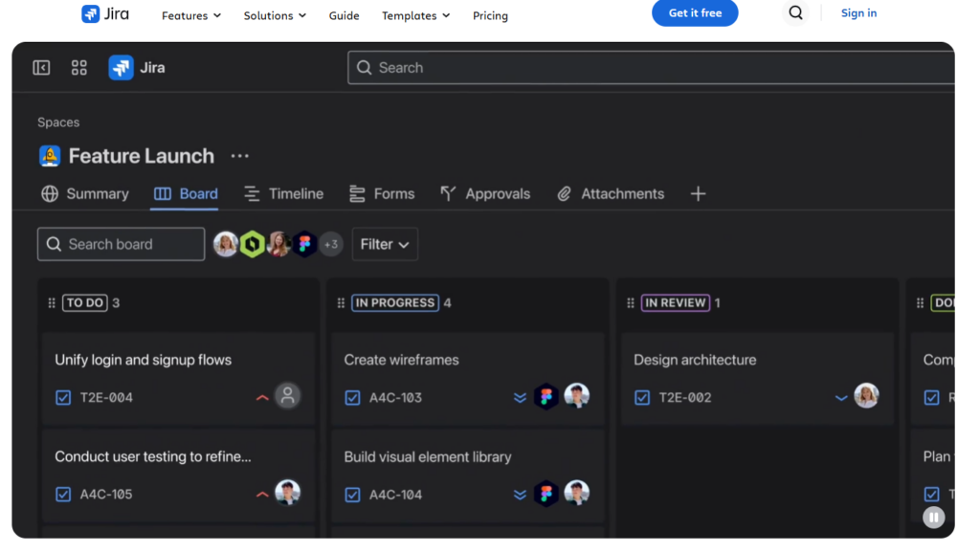Expand the Solutions dropdown menu
Image resolution: width=980 pixels, height=553 pixels.
pos(275,15)
